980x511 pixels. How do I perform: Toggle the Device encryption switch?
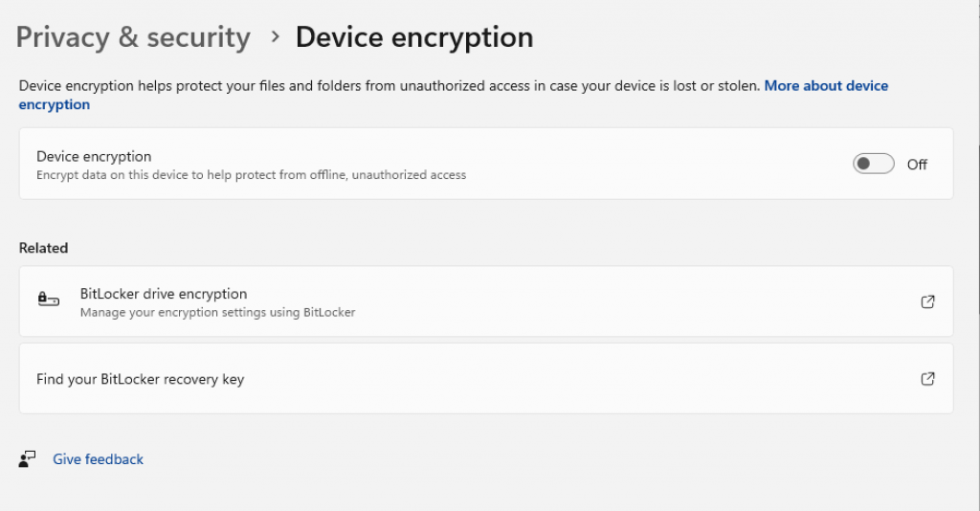point(873,164)
